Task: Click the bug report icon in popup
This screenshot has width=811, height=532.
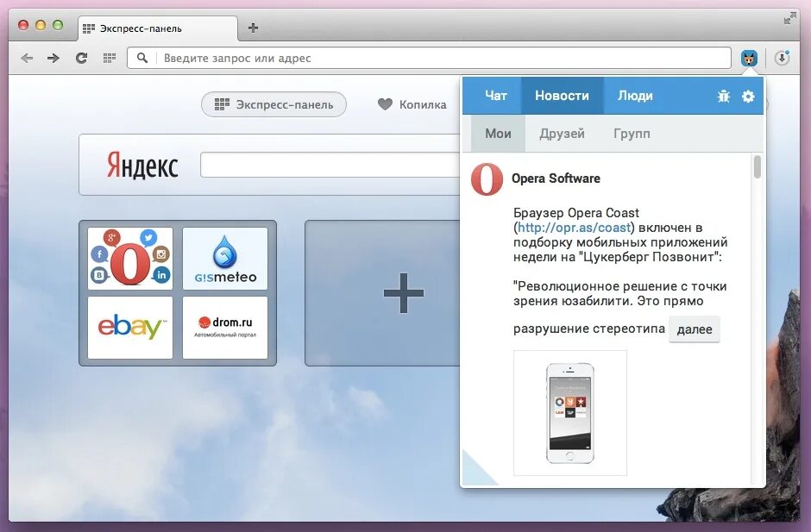Action: [723, 97]
